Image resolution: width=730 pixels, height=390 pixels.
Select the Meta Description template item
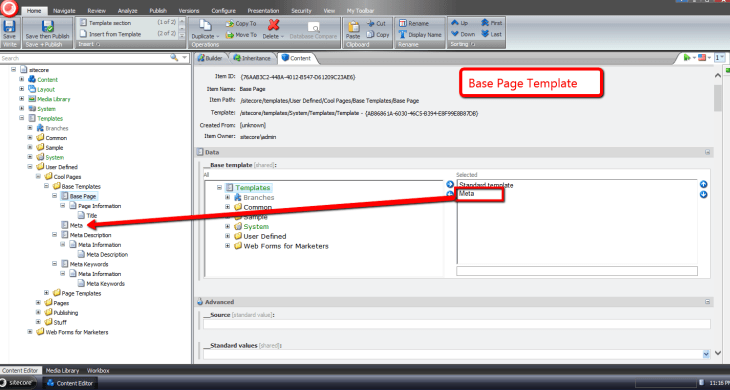coord(90,235)
